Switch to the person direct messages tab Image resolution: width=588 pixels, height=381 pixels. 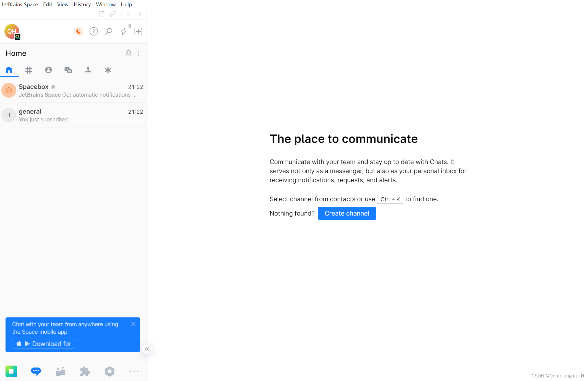pyautogui.click(x=48, y=70)
